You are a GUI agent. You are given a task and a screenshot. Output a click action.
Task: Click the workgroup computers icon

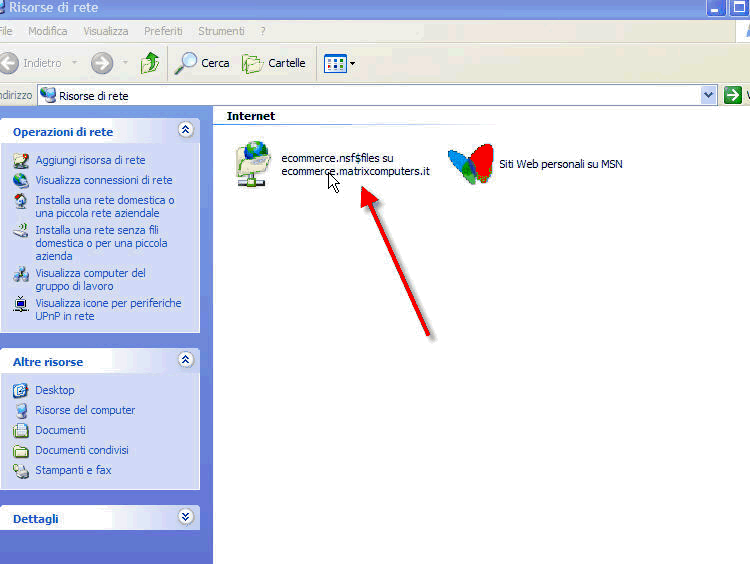coord(21,274)
